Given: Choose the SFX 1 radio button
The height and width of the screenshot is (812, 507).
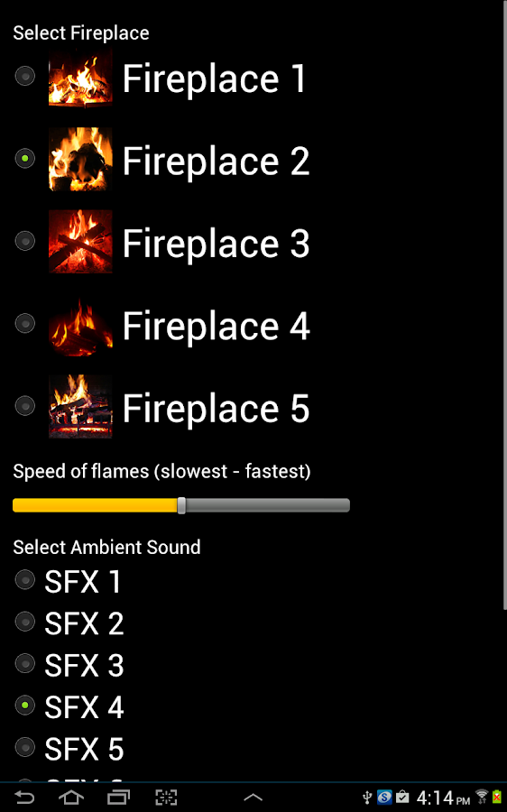Looking at the screenshot, I should coord(25,580).
